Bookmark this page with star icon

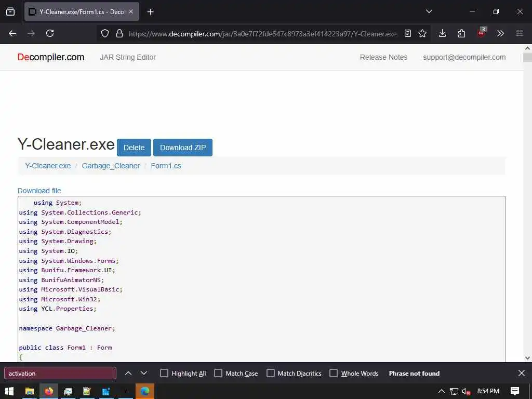[422, 33]
